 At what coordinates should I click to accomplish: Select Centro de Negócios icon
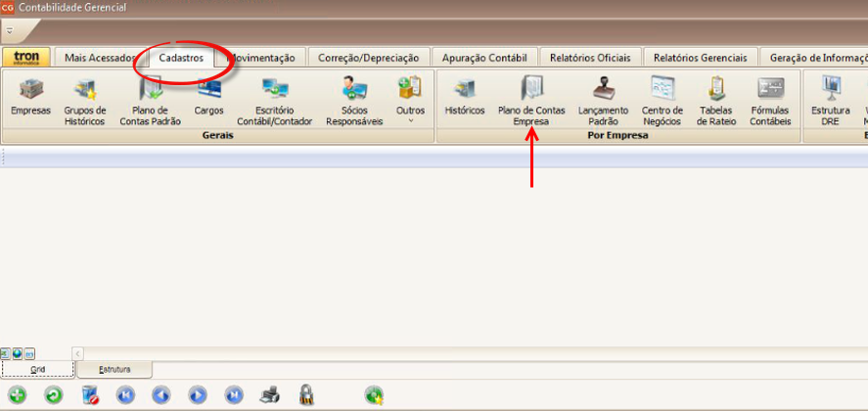point(662,102)
